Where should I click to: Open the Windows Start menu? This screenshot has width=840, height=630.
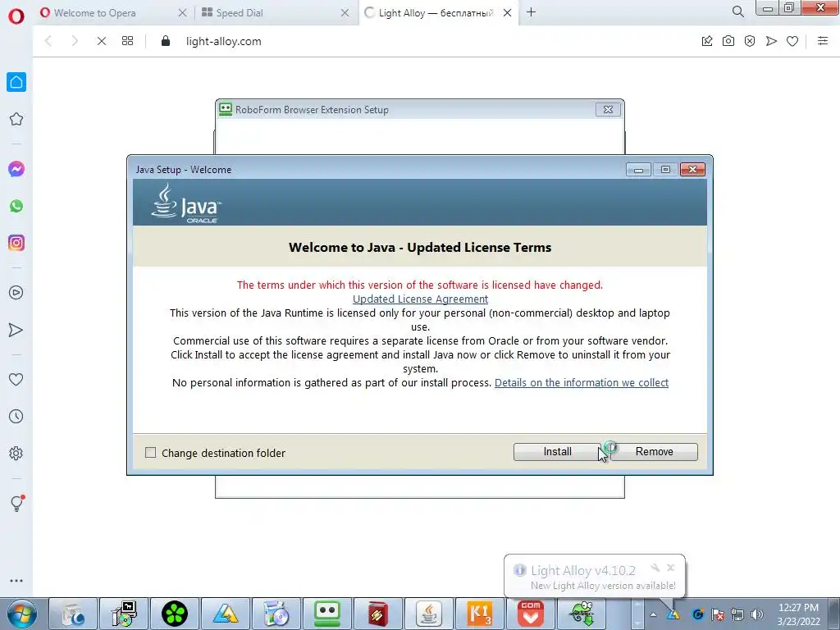(21, 614)
